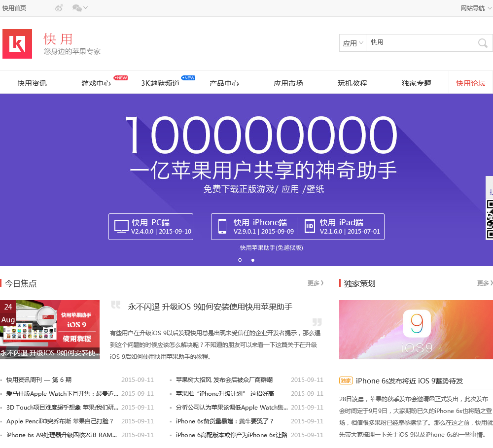Viewport: 493px width, 448px height.
Task: Click the QR code on right edge
Action: point(490,219)
